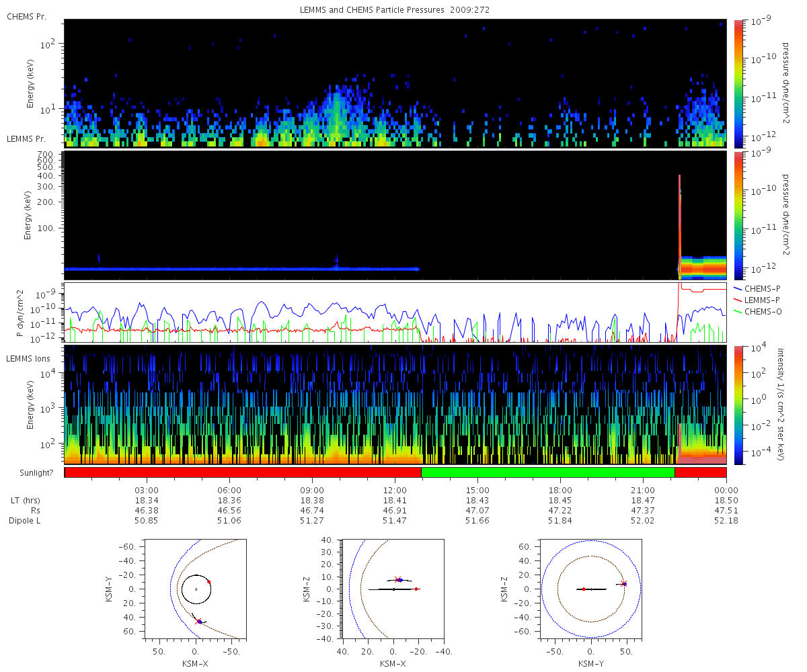The height and width of the screenshot is (672, 807).
Task: Click the red dot in the KSM-X/KSM-Y plot
Action: point(209,581)
